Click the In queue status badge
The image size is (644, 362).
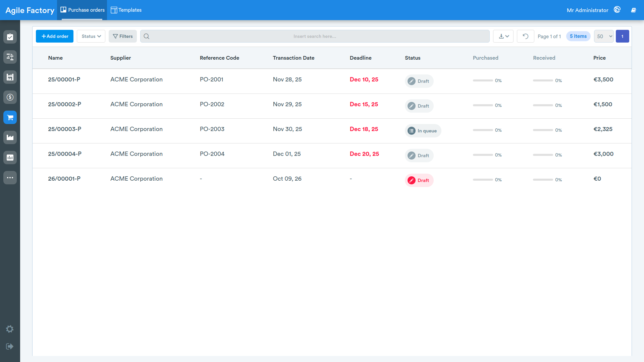[x=423, y=131]
